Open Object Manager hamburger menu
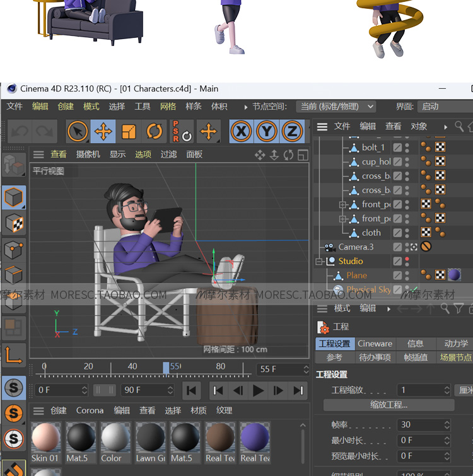 322,127
